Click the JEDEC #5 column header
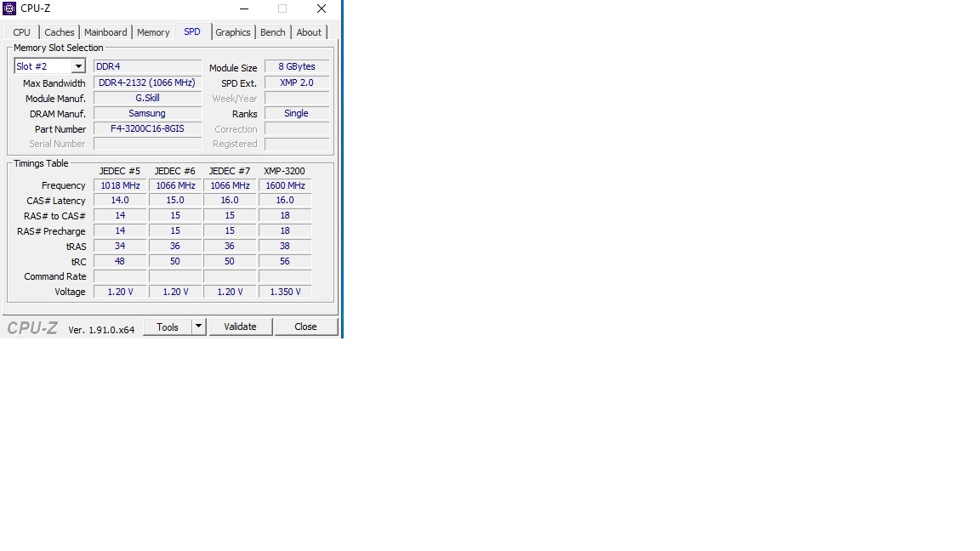The width and height of the screenshot is (980, 551). click(x=120, y=171)
